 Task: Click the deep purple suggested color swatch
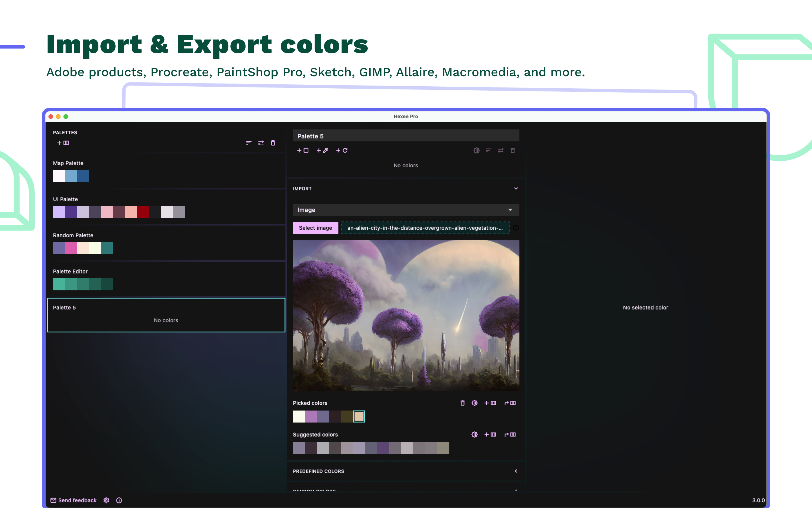383,448
